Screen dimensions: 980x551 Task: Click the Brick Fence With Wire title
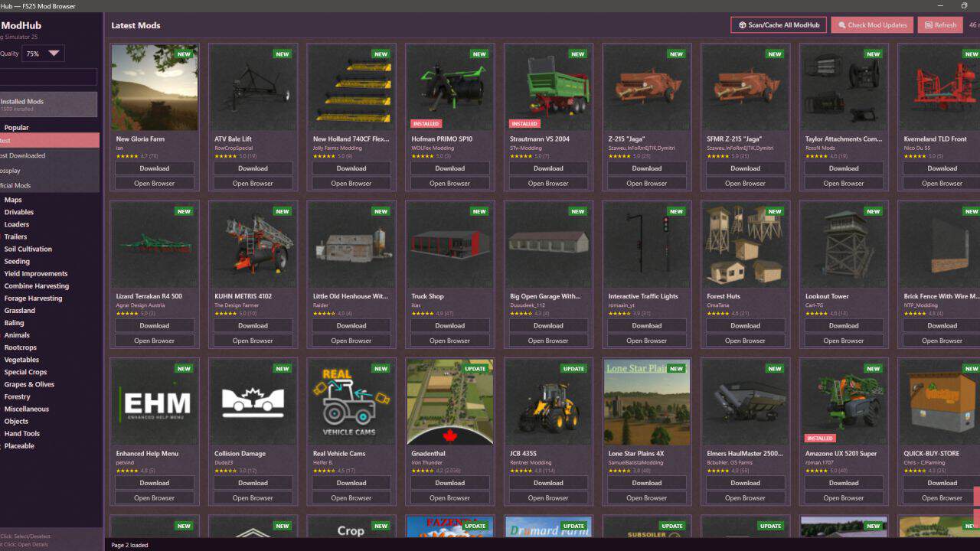[x=941, y=296]
